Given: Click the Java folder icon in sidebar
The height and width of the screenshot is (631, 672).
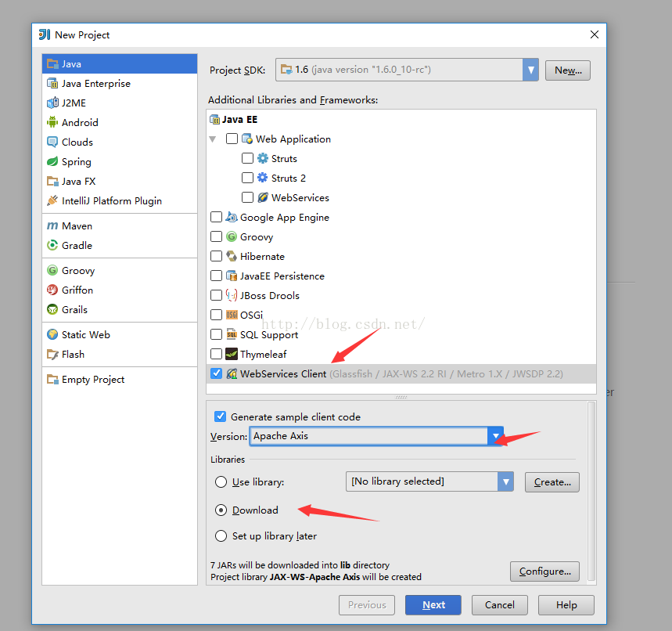Looking at the screenshot, I should click(52, 64).
